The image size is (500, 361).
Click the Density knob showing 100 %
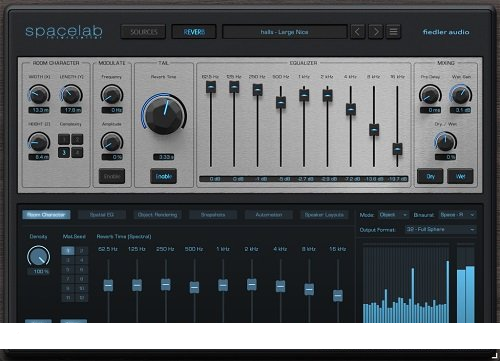[39, 256]
